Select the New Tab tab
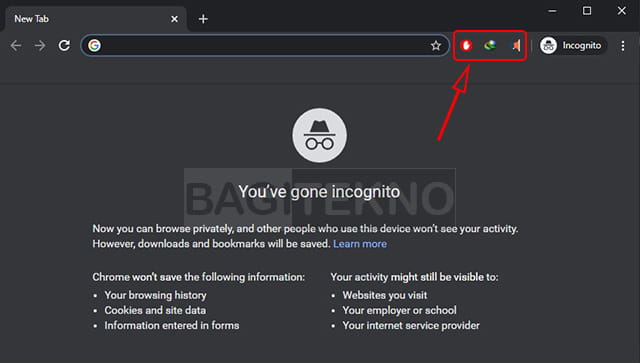This screenshot has width=640, height=363. (x=96, y=19)
